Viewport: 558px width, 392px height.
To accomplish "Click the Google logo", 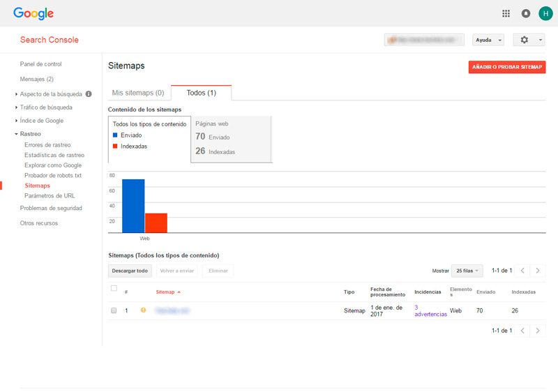I will [x=33, y=13].
